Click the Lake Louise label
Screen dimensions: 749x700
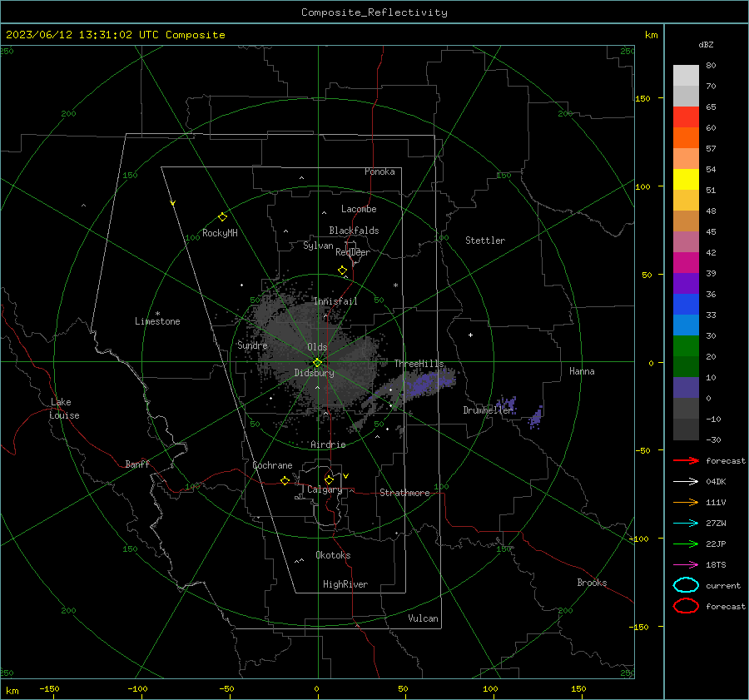(64, 409)
